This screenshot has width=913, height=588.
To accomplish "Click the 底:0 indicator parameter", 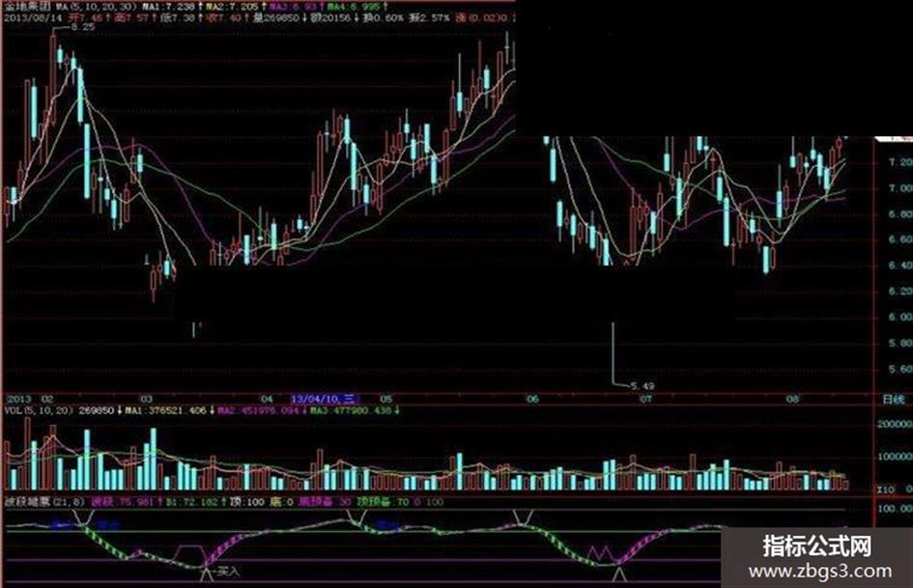I will click(x=281, y=502).
